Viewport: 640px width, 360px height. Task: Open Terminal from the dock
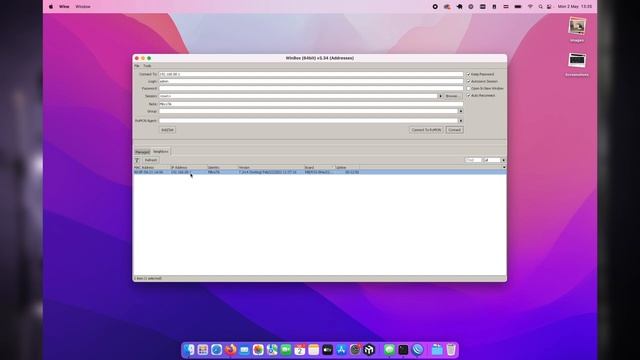[x=403, y=350]
